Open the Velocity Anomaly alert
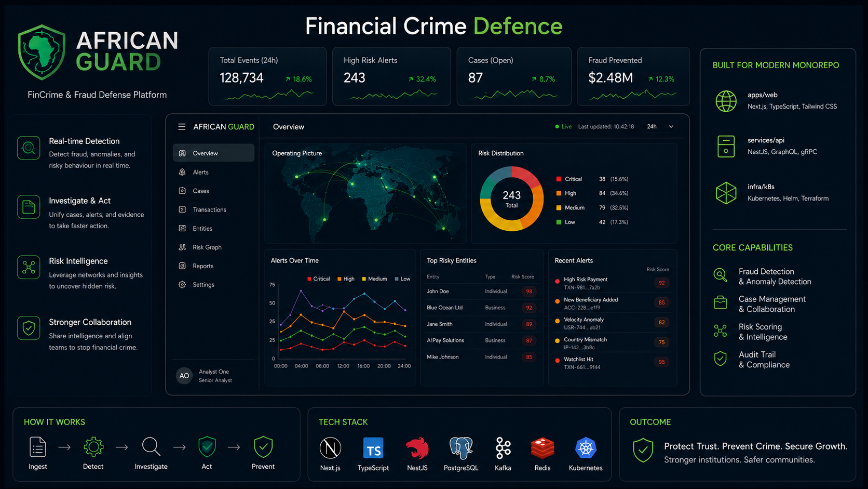The image size is (868, 489). coord(613,323)
